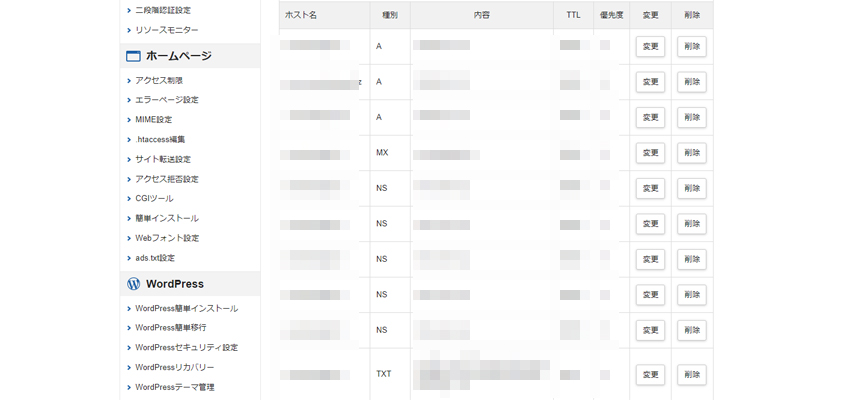Click 変更 button for MX record
Screen dimensions: 850x400
click(x=650, y=153)
